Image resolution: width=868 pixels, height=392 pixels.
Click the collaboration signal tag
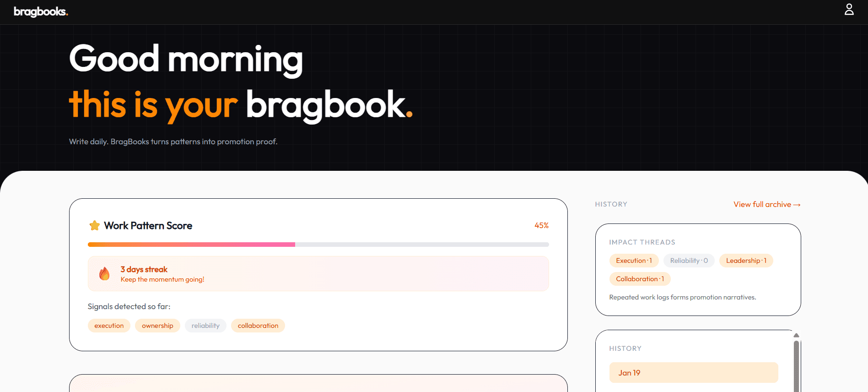pos(258,326)
